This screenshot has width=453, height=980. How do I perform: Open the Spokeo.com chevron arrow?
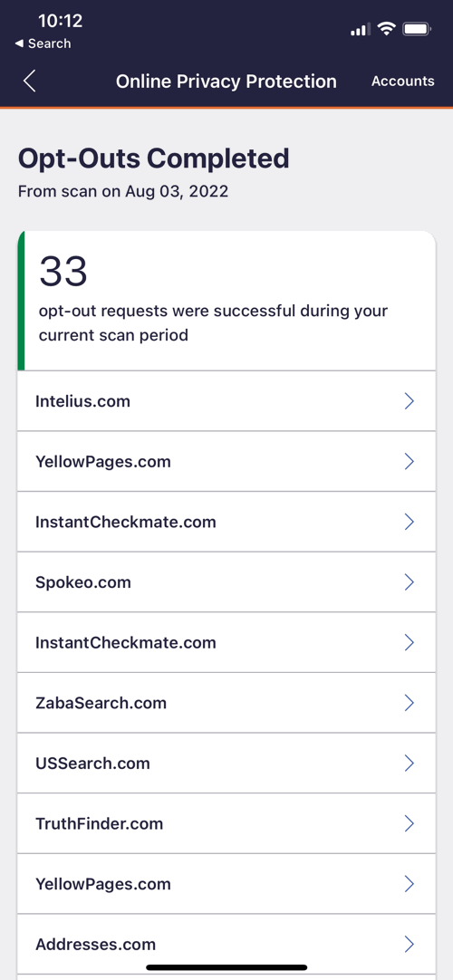[x=410, y=581]
